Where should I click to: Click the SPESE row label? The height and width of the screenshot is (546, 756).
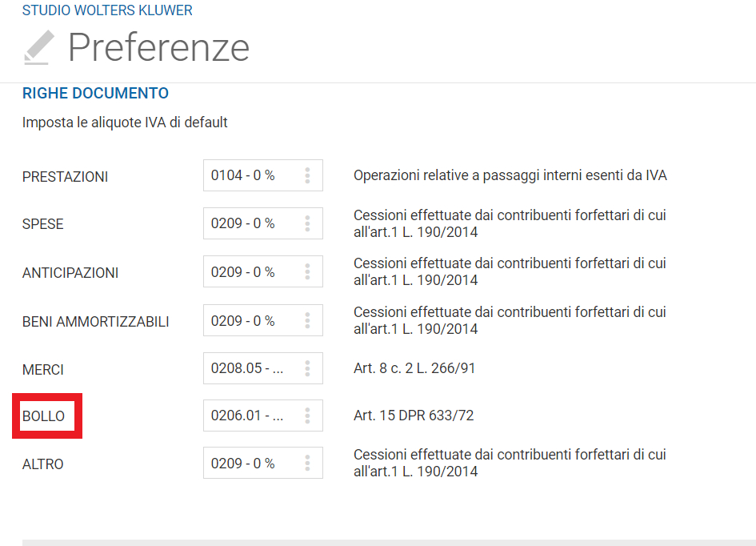pyautogui.click(x=43, y=224)
